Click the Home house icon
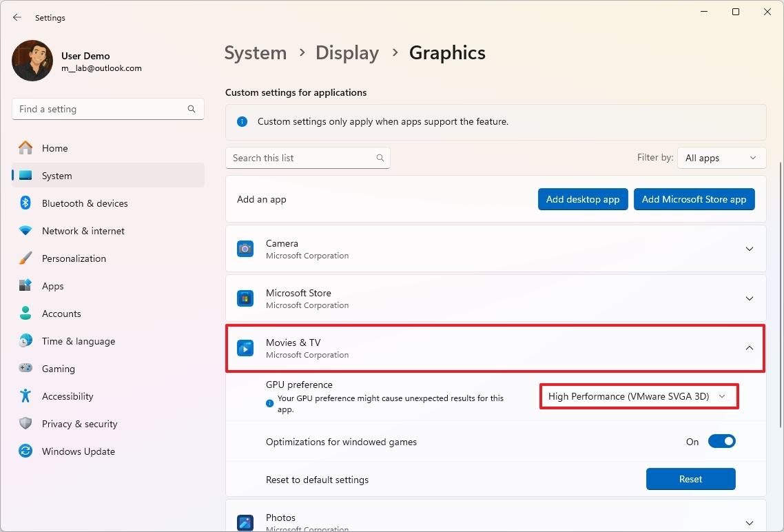Screen dimensions: 784x532 (25, 148)
